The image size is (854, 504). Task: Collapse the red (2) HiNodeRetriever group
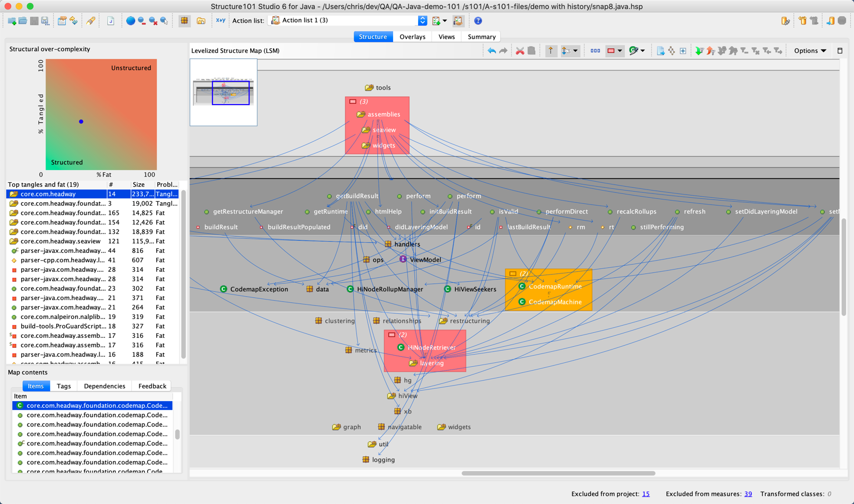click(391, 335)
